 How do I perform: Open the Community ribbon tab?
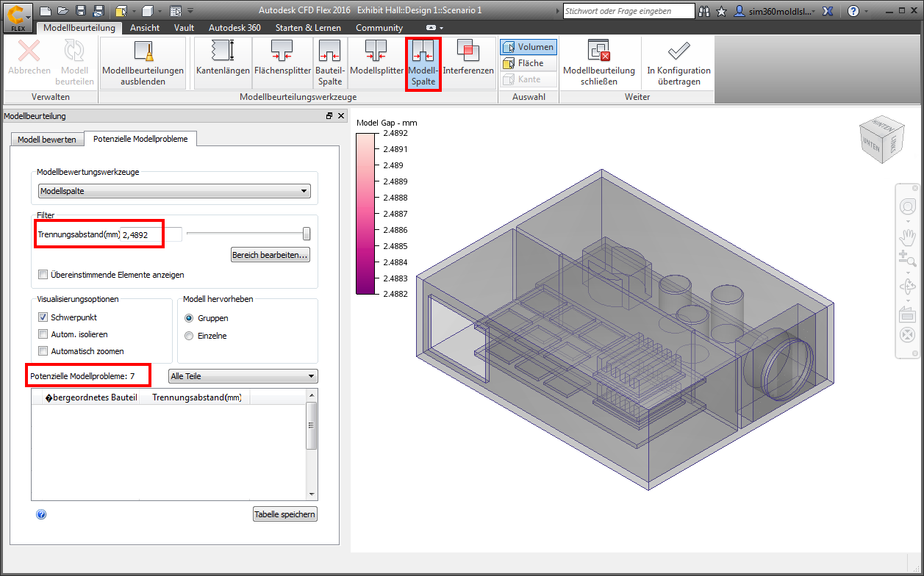click(x=379, y=27)
